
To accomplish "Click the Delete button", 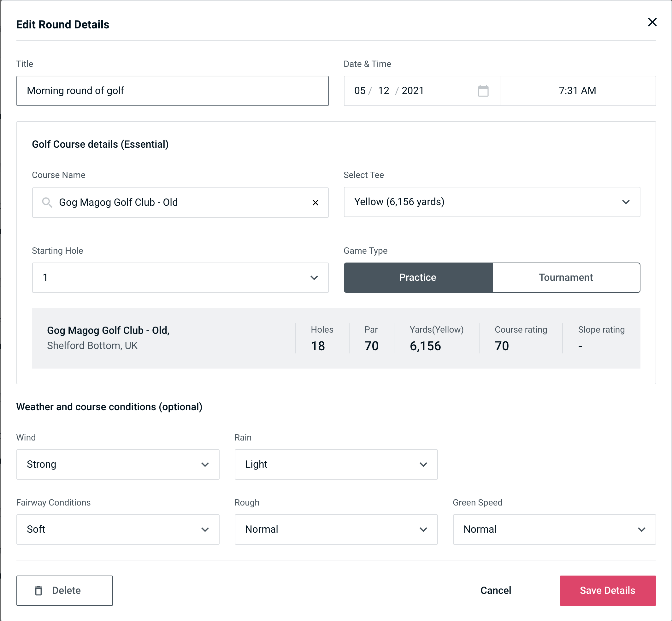I will click(64, 591).
